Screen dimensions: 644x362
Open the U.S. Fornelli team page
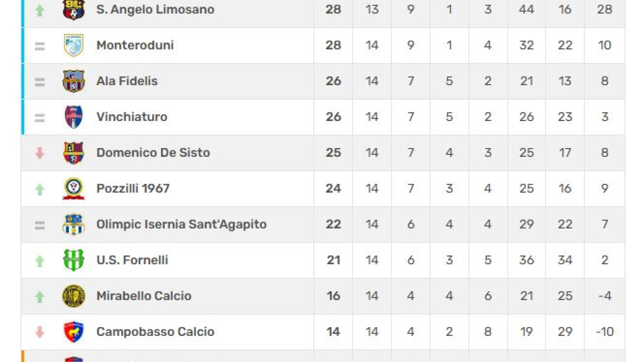[132, 260]
